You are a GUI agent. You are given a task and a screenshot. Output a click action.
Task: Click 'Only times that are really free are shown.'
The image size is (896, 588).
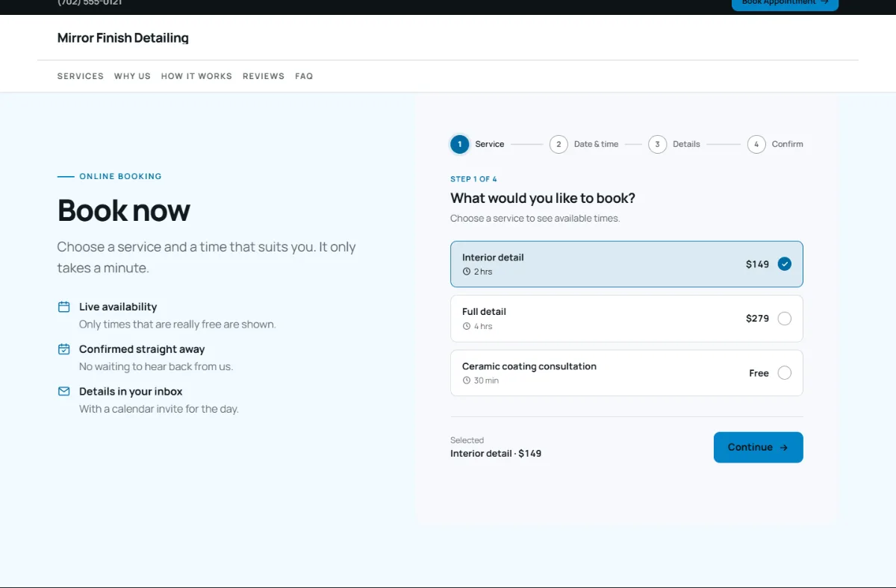178,325
